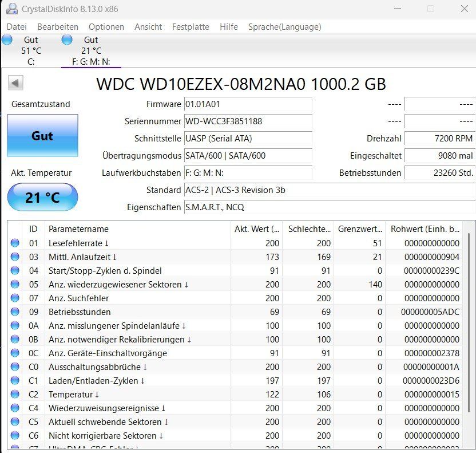Image resolution: width=476 pixels, height=453 pixels.
Task: Open the Festplatte menu
Action: click(191, 27)
